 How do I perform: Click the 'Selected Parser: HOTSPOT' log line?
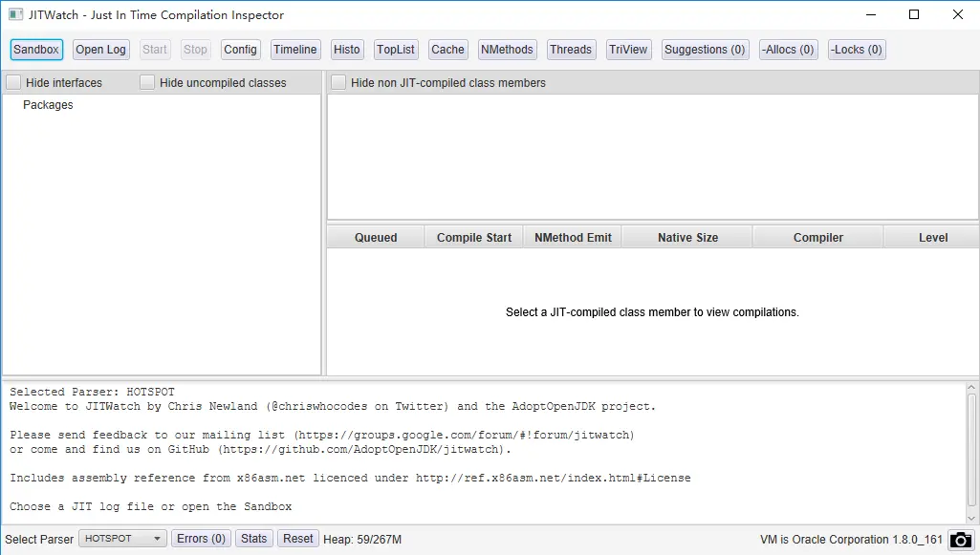coord(92,392)
